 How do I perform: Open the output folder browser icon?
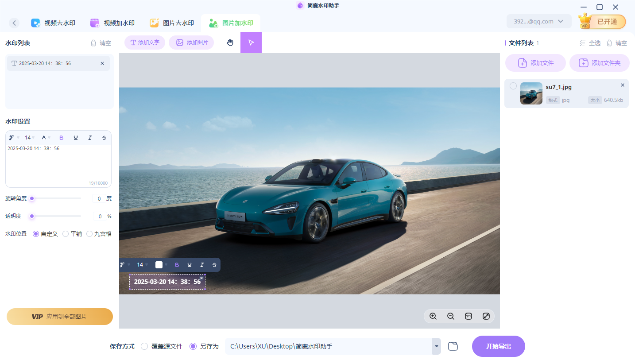(453, 346)
